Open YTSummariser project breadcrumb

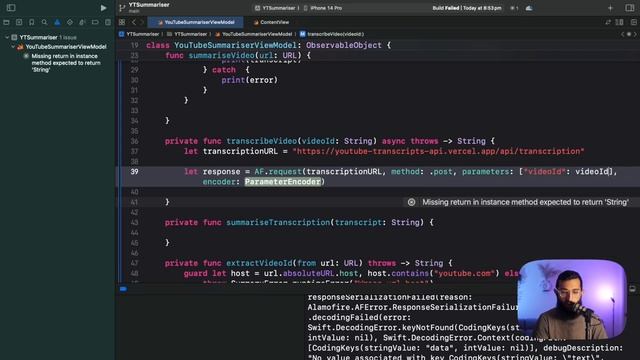coord(139,34)
